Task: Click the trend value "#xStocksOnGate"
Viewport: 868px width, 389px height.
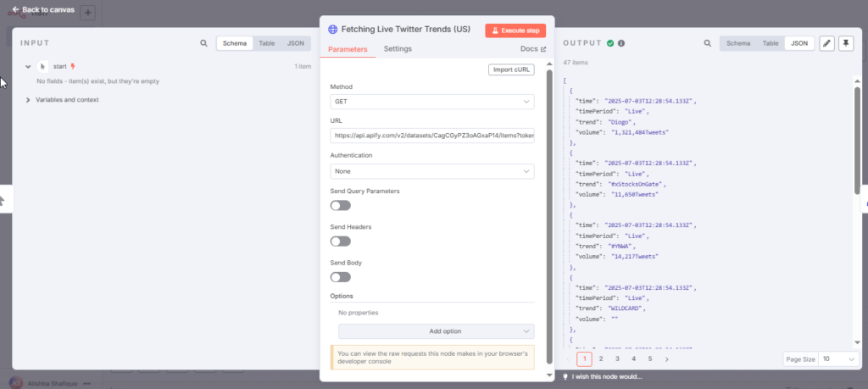Action: click(637, 184)
